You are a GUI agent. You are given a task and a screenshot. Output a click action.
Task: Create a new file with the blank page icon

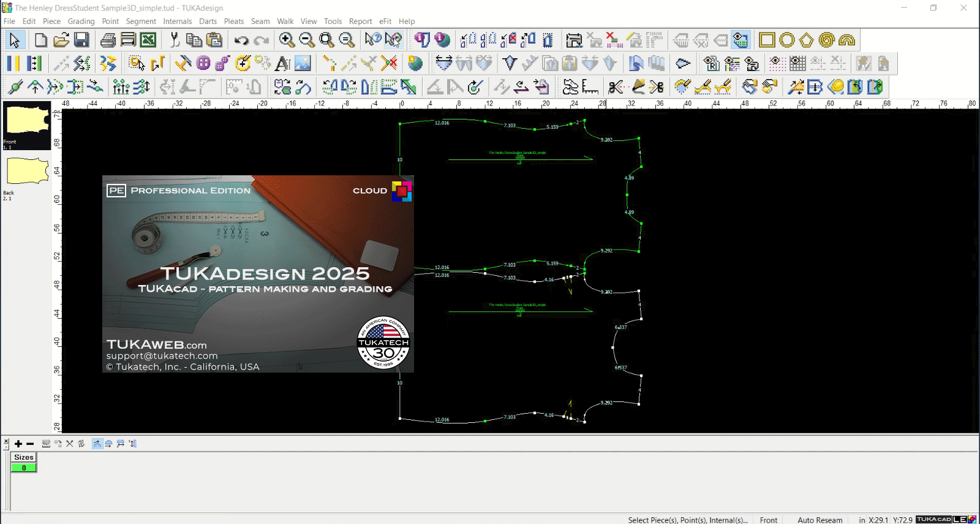41,40
